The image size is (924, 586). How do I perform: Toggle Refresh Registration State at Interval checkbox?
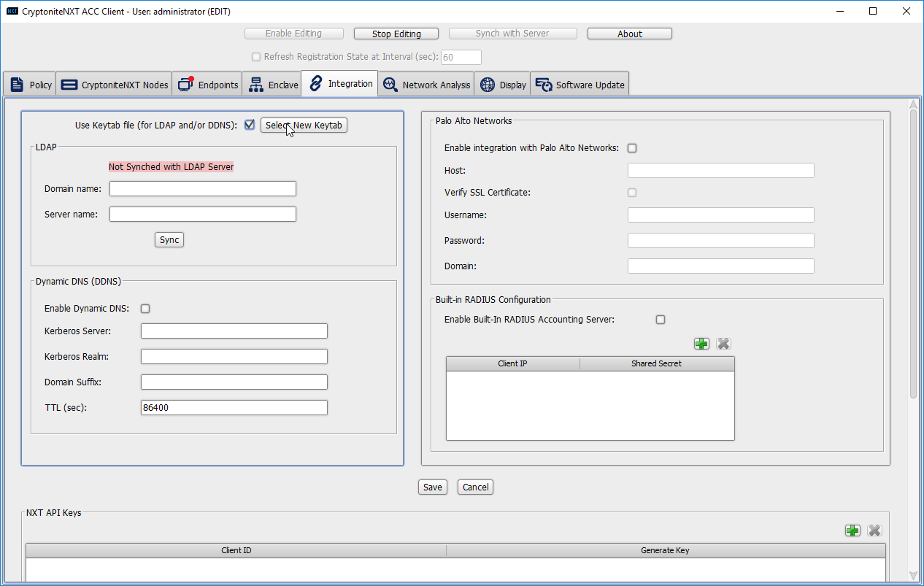tap(256, 57)
